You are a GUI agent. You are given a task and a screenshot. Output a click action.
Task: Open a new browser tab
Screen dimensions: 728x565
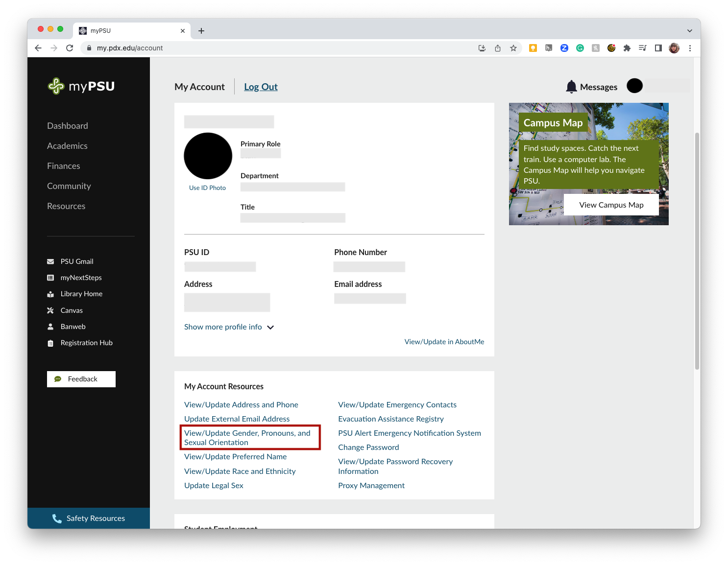click(x=201, y=31)
